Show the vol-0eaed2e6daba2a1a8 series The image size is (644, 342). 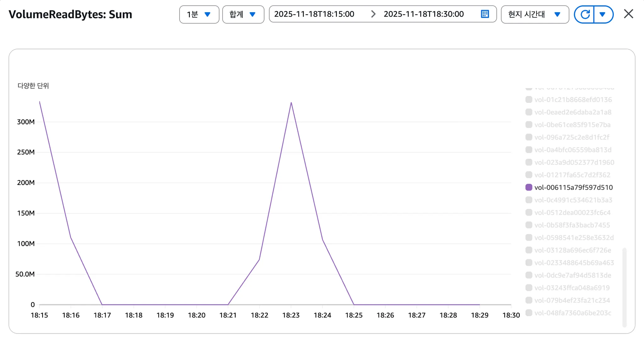(x=529, y=112)
